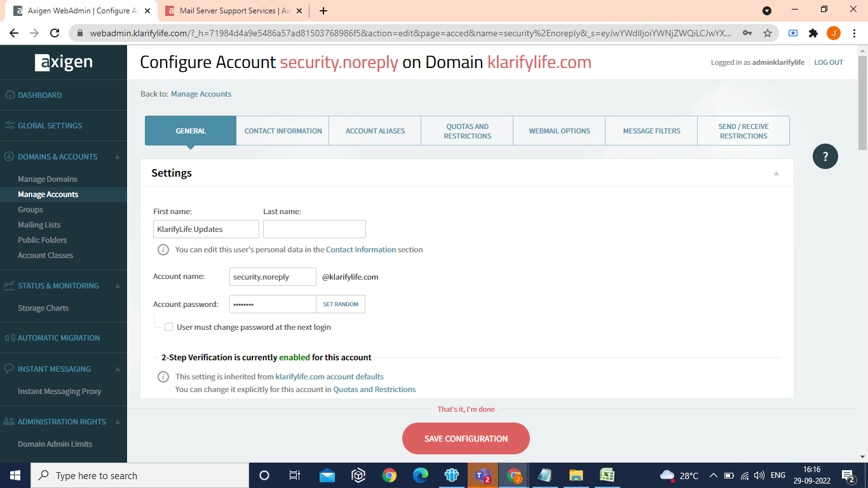Collapse Administration Rights sidebar group
The image size is (868, 488).
point(118,422)
